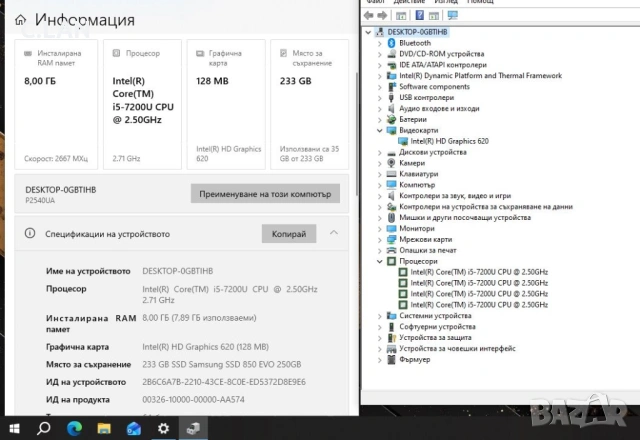Open the Процесор info card
This screenshot has height=440, width=640.
pos(142,104)
